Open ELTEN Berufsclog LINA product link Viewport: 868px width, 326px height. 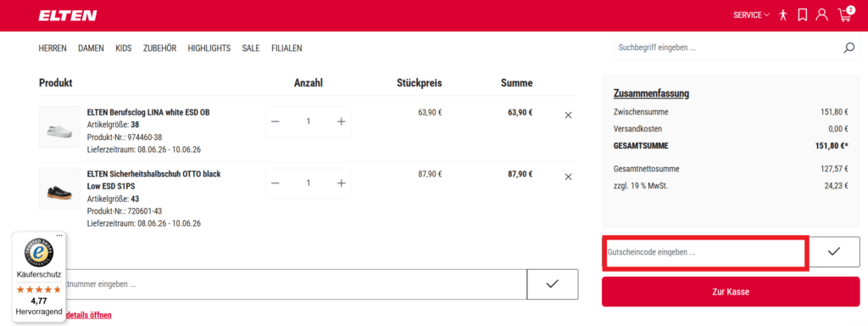pos(148,113)
